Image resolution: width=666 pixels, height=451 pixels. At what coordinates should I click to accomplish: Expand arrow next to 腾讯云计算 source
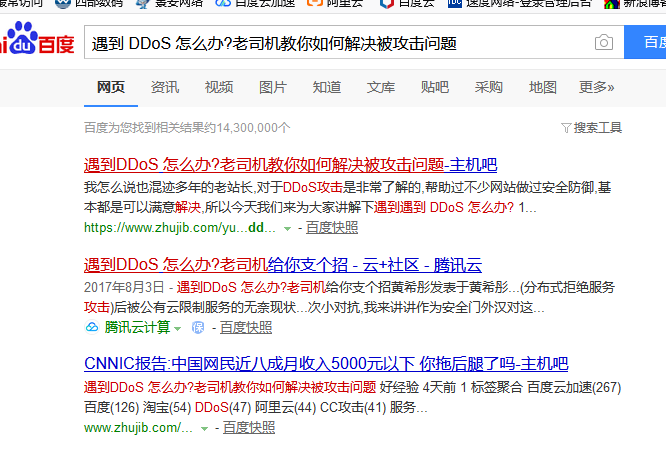coord(178,328)
